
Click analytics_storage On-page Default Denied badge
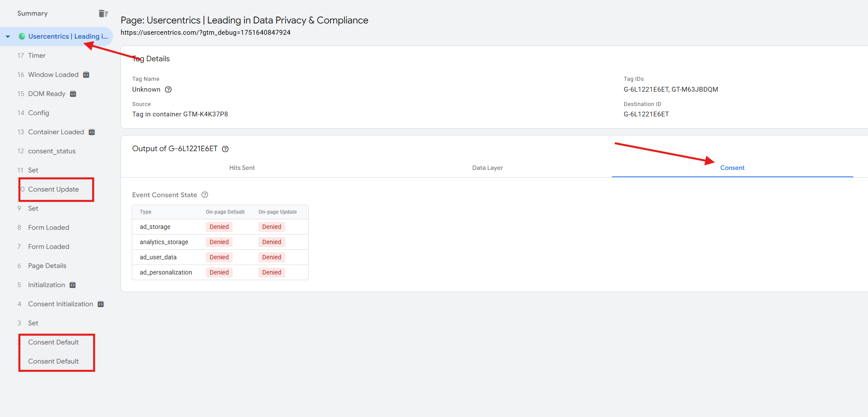(x=219, y=242)
